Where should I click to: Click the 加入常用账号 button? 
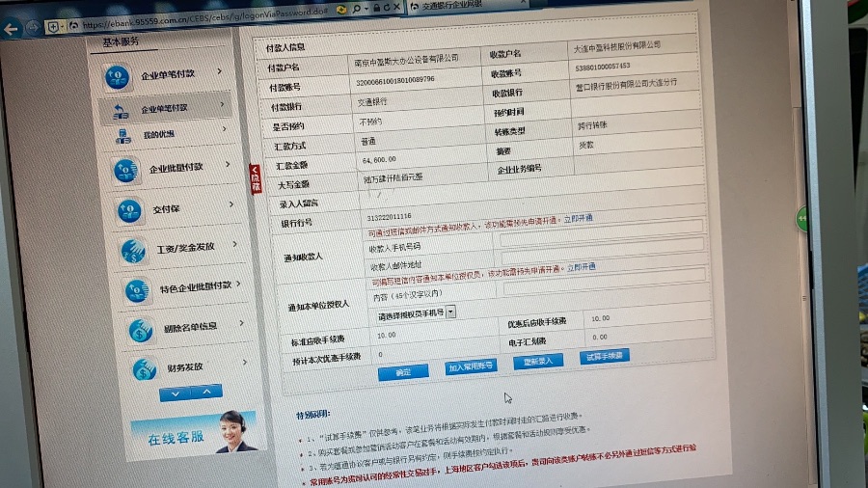[x=471, y=366]
